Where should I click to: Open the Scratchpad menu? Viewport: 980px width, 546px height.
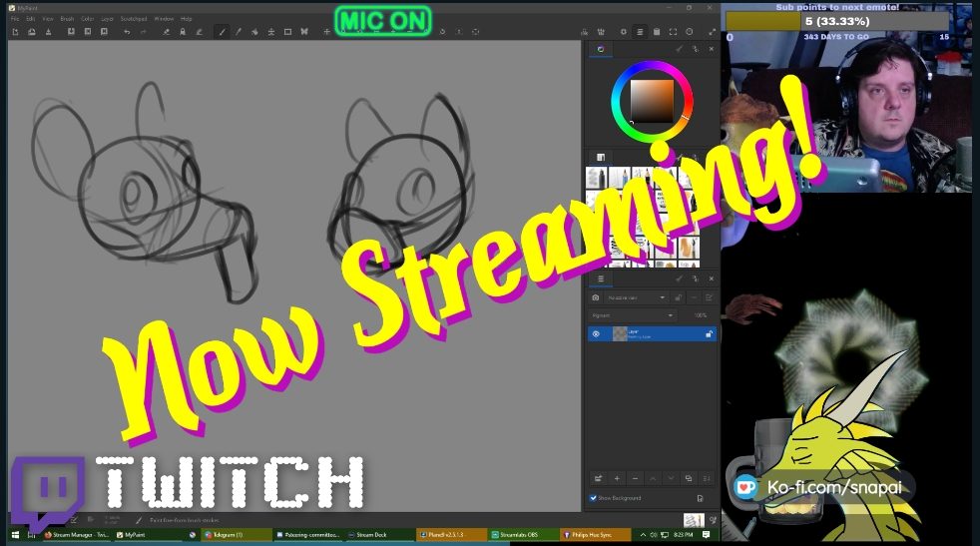(x=134, y=19)
